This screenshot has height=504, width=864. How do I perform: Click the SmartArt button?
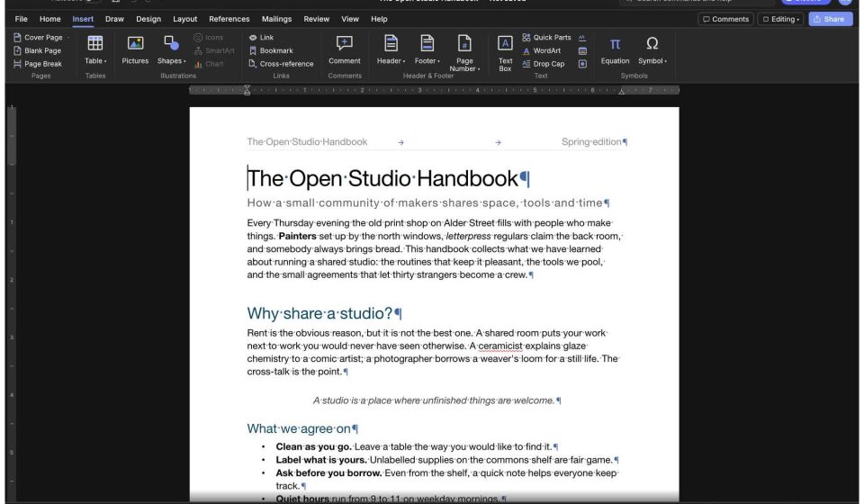[x=214, y=50]
